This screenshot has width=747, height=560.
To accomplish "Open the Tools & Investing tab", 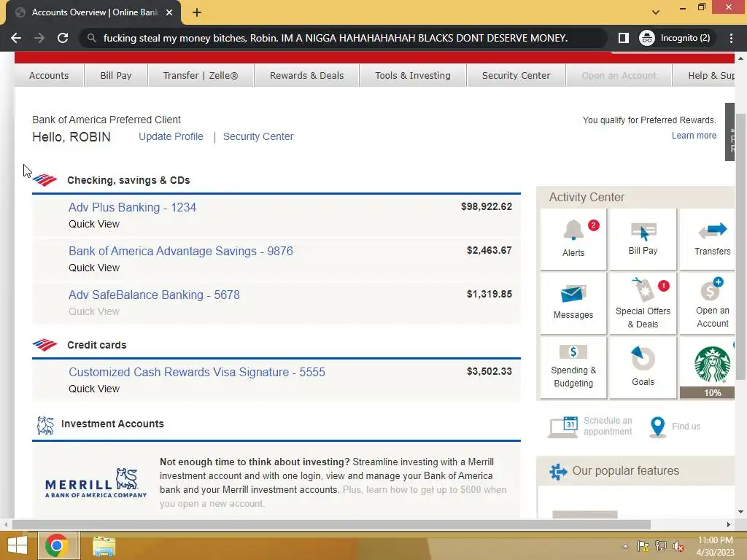I will point(413,75).
